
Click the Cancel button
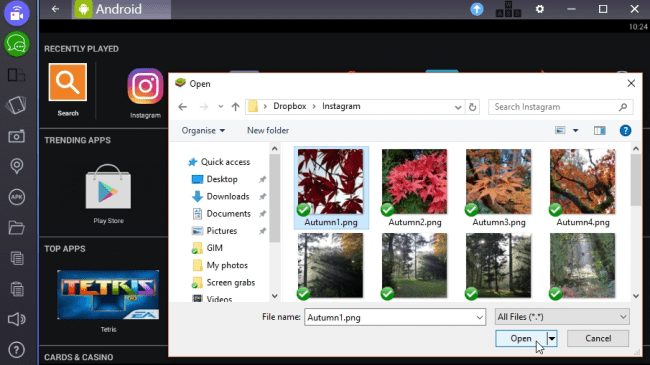pyautogui.click(x=598, y=338)
